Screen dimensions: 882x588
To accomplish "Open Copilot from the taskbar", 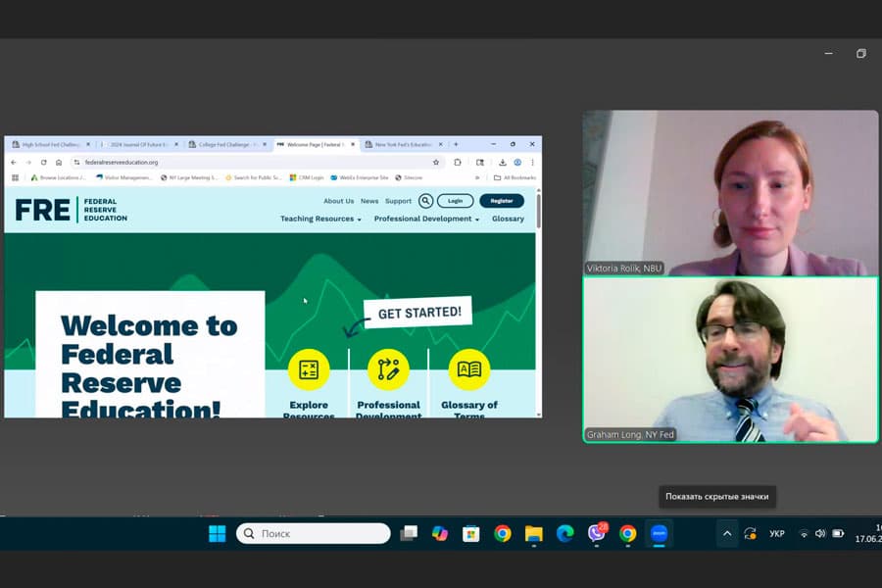I will [440, 533].
